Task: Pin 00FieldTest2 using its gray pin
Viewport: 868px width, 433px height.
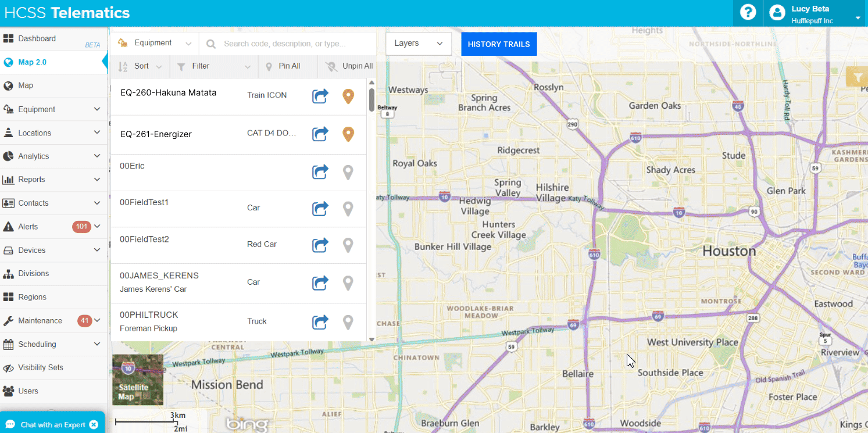Action: [x=348, y=245]
